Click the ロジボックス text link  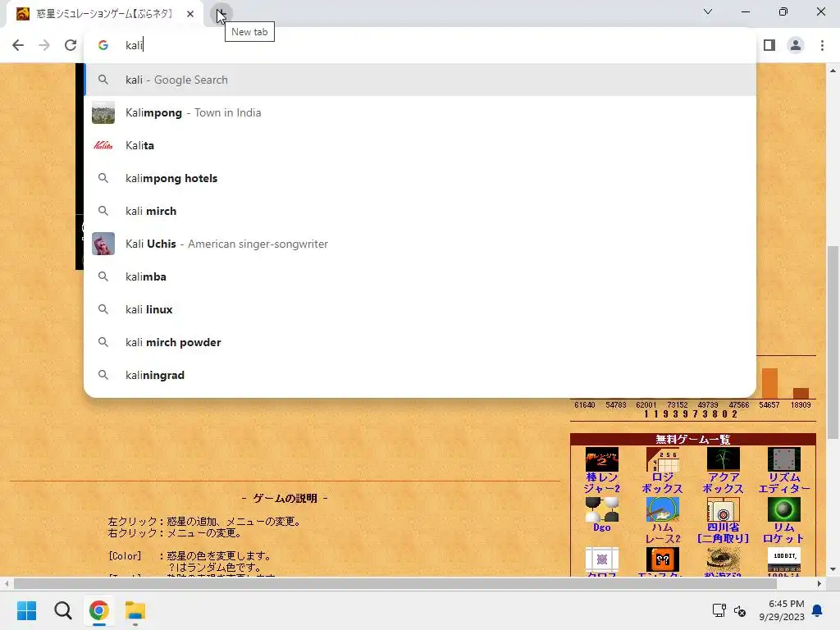tap(662, 483)
